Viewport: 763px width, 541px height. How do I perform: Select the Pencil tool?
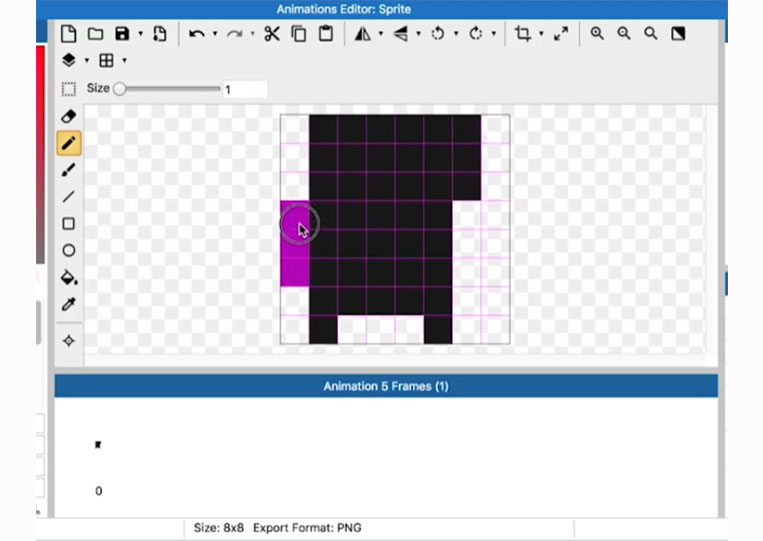click(x=69, y=143)
